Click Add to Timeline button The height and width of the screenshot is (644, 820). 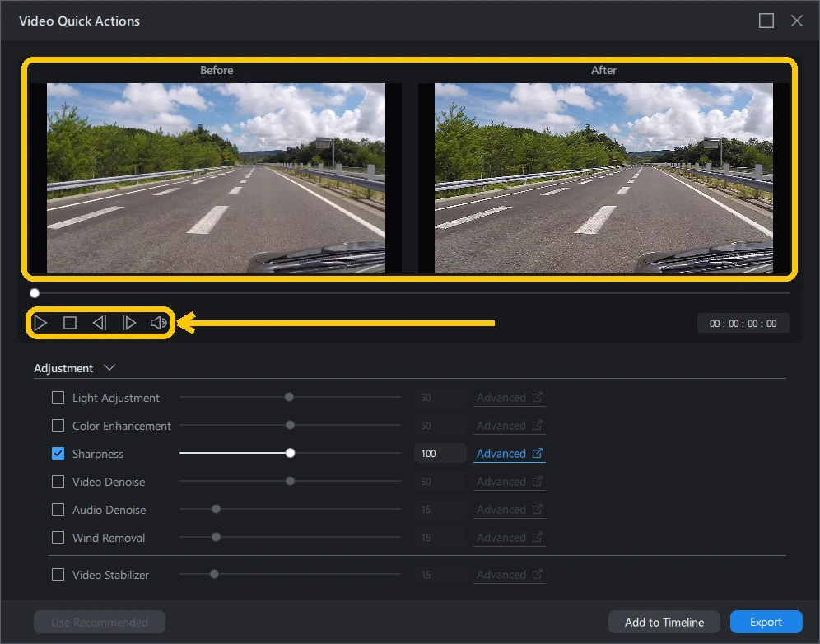[664, 622]
